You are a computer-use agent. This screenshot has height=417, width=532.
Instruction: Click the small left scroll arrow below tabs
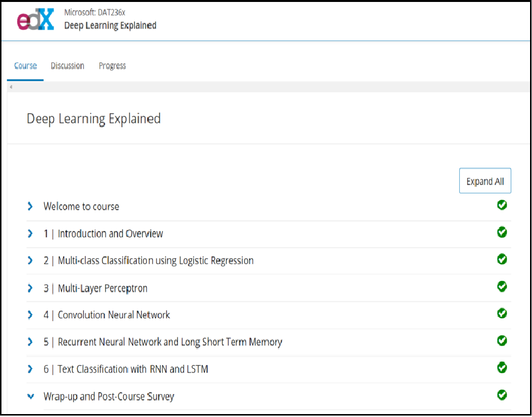[11, 87]
